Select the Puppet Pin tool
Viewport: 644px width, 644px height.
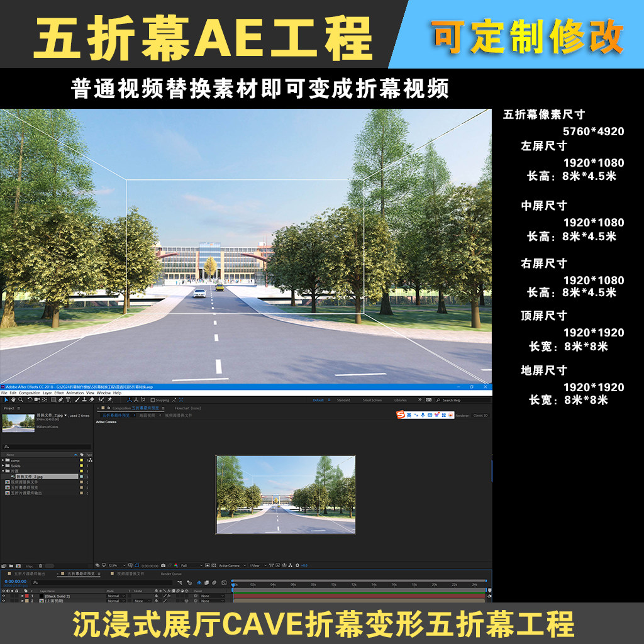coord(109,399)
